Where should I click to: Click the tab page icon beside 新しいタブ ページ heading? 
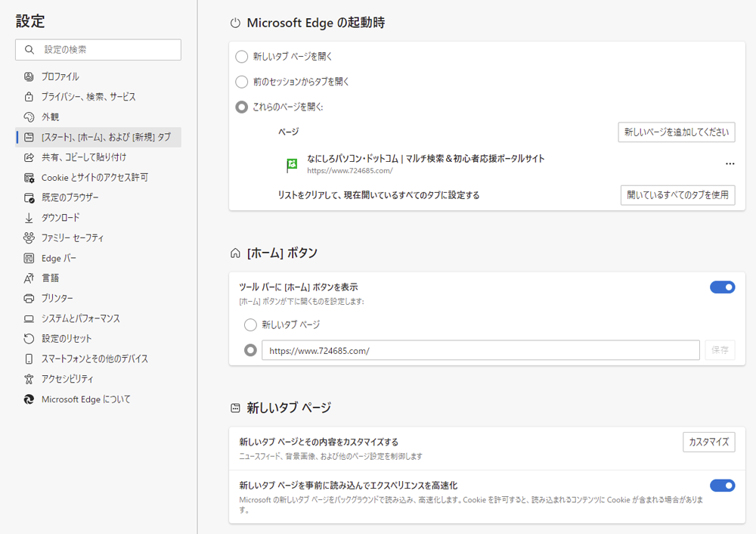[235, 408]
